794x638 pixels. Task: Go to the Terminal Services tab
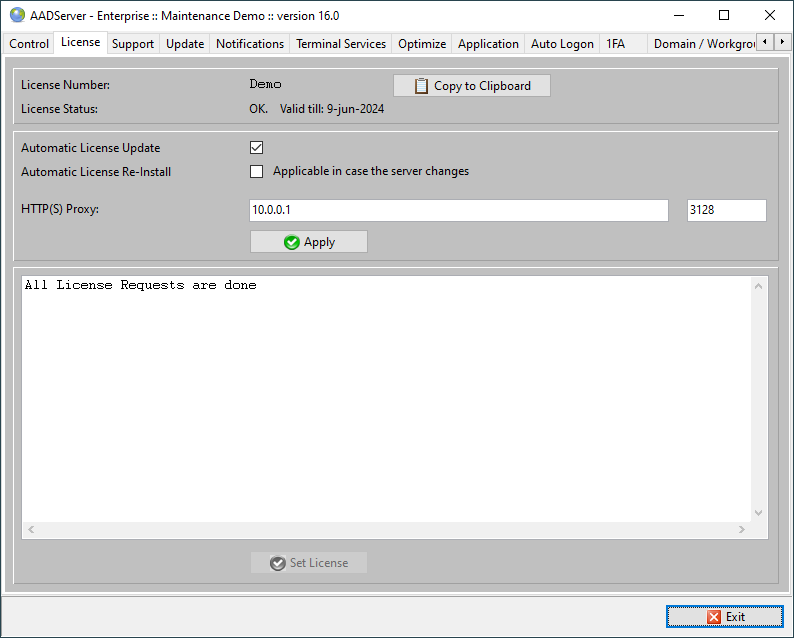tap(341, 44)
